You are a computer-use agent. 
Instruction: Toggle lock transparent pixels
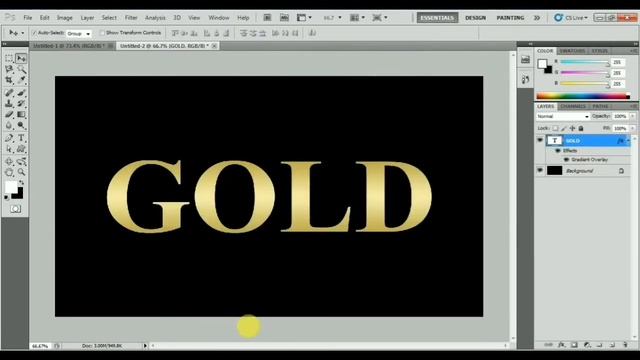coord(555,128)
